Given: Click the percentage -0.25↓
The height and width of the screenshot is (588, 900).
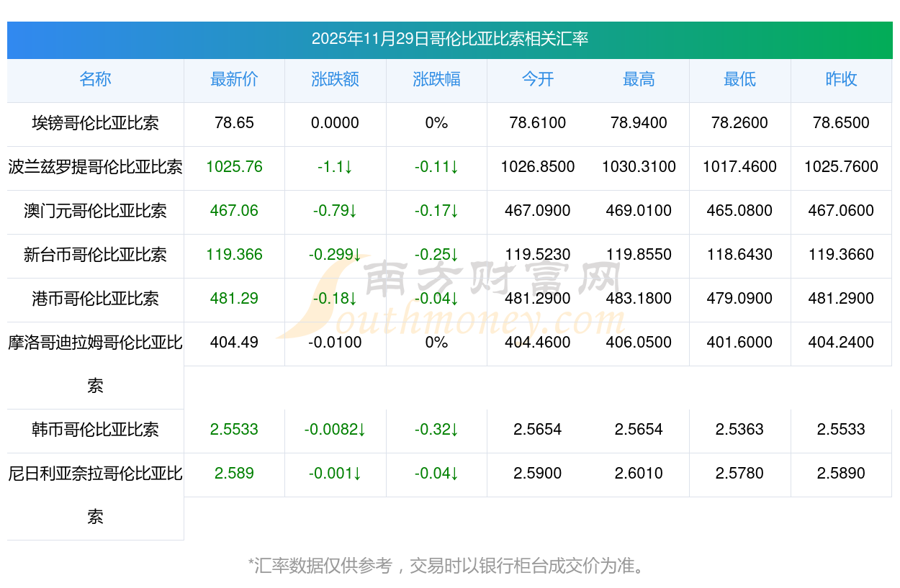Looking at the screenshot, I should (x=436, y=255).
